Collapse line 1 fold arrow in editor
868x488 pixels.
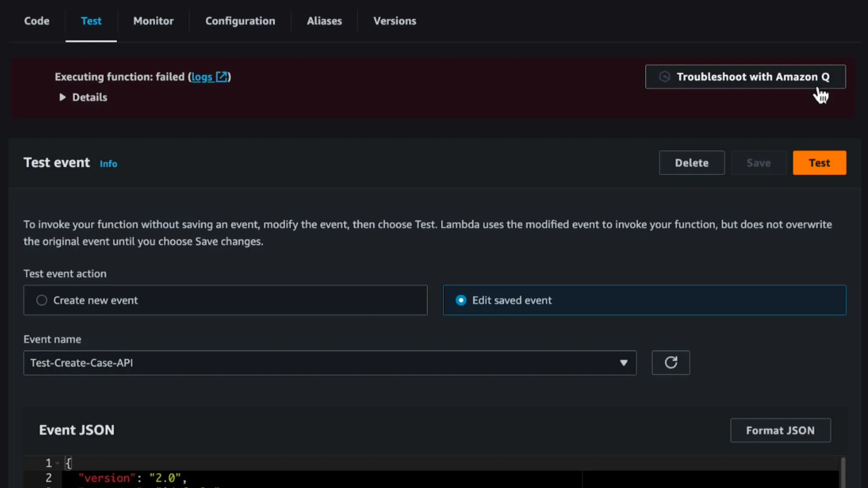click(58, 463)
